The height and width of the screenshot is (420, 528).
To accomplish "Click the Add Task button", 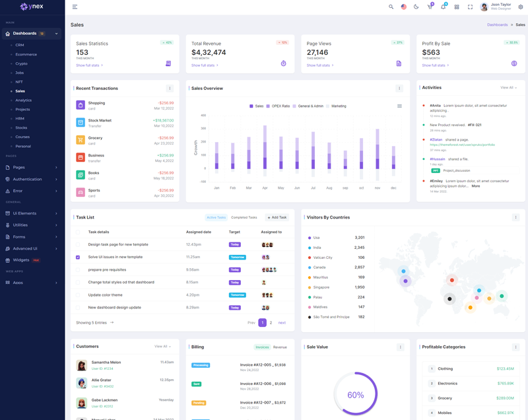I will pos(277,217).
